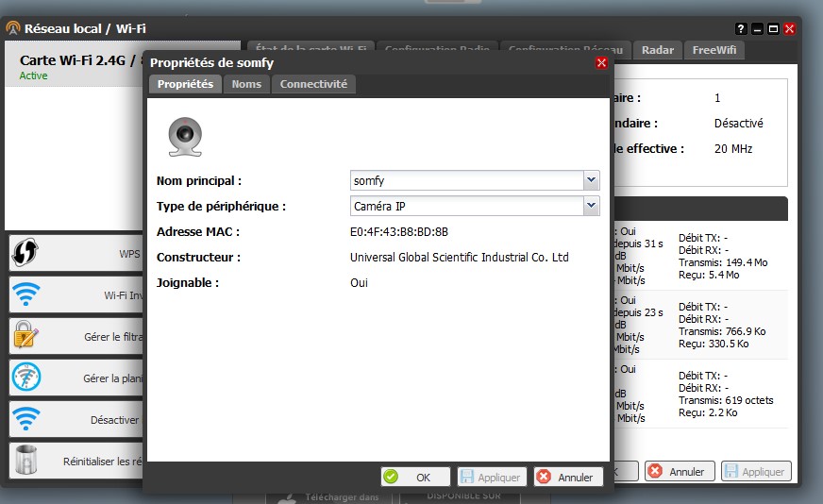Switch to the Noms tab

pos(246,84)
